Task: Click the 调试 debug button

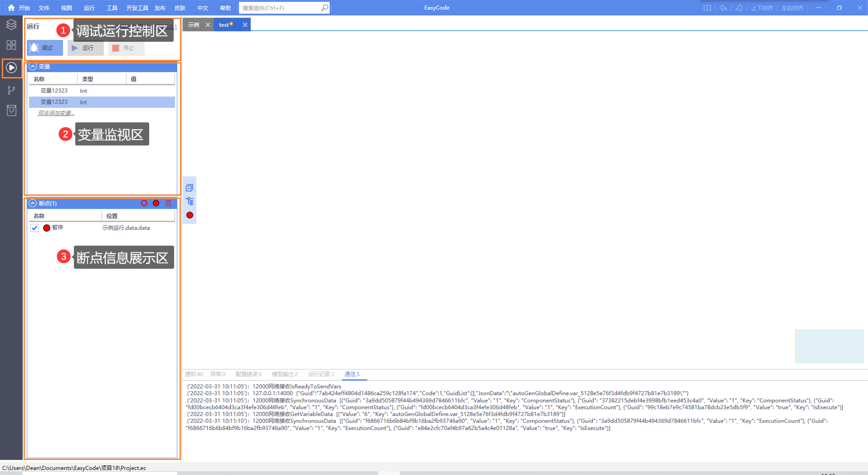Action: pyautogui.click(x=45, y=48)
